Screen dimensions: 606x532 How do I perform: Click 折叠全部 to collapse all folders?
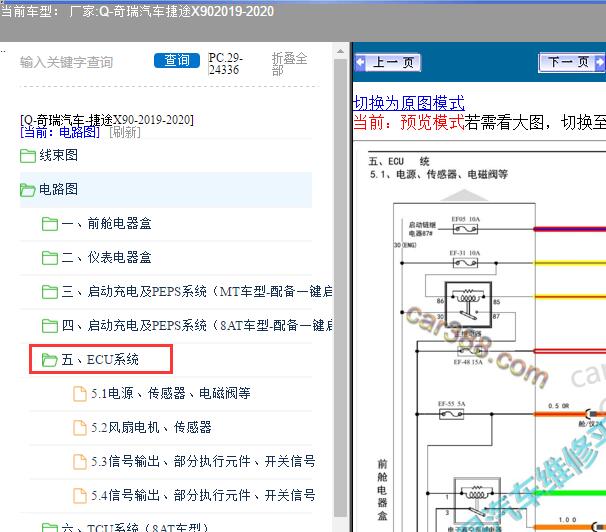289,64
